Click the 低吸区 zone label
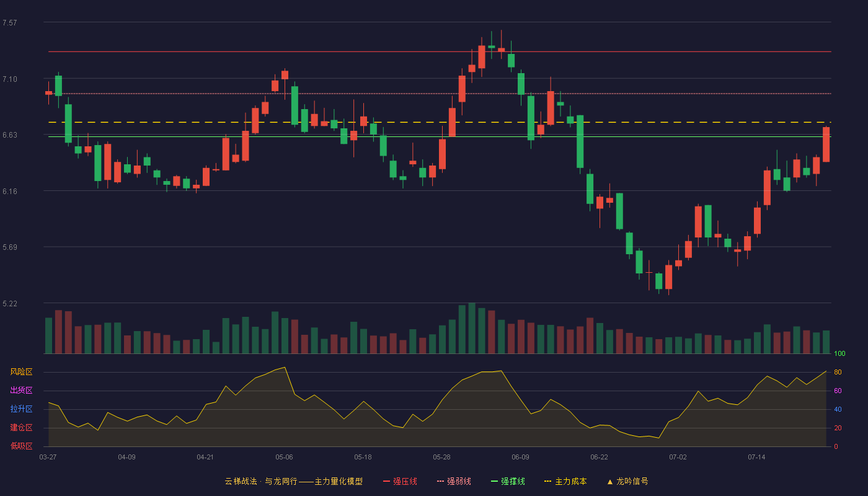Image resolution: width=868 pixels, height=496 pixels. [21, 446]
